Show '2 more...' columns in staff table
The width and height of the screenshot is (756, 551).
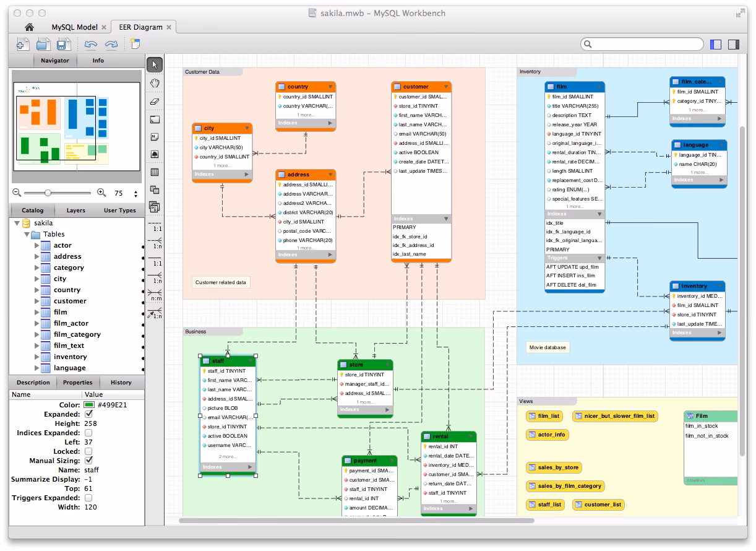(228, 457)
